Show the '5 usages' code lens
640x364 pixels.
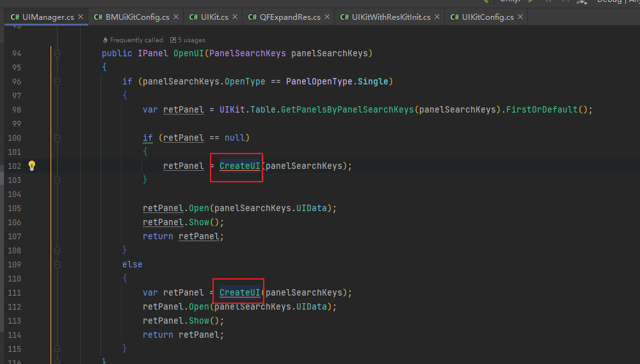point(188,40)
